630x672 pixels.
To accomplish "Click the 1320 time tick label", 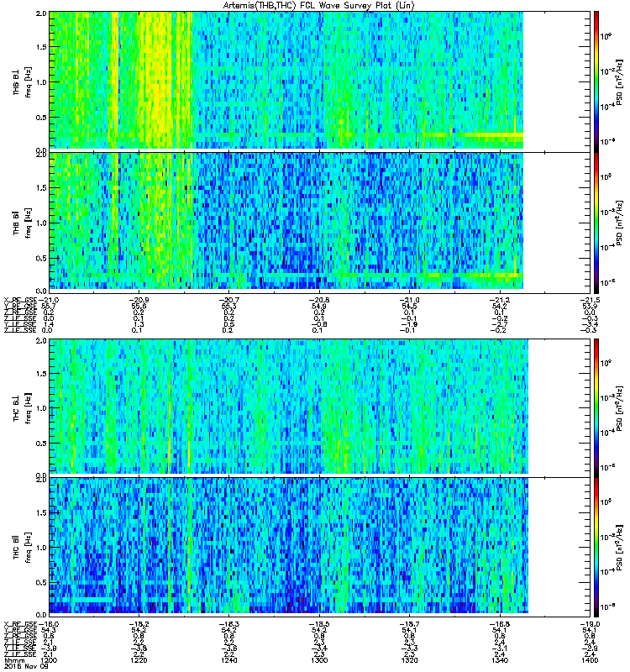I will 409,660.
